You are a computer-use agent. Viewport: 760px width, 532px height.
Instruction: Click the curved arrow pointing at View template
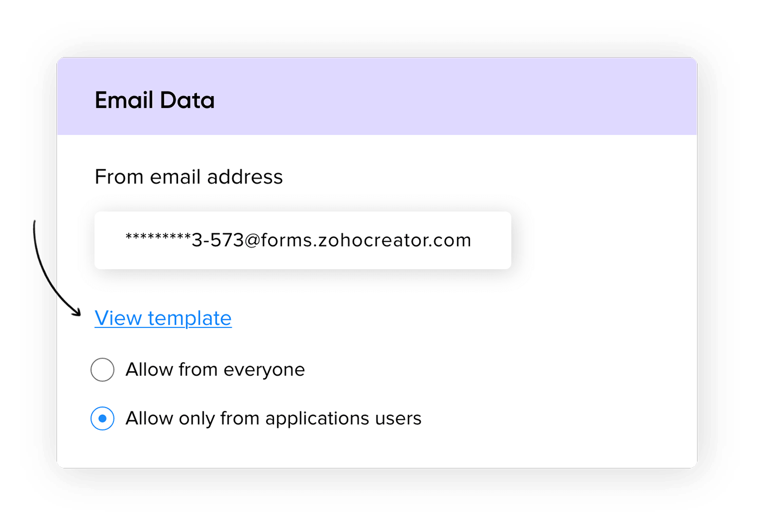(69, 303)
